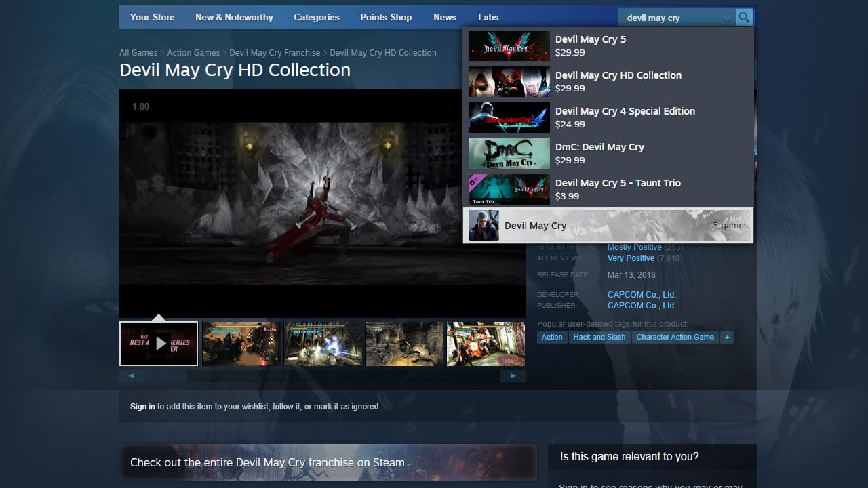Image resolution: width=868 pixels, height=488 pixels.
Task: Click the Dante avatar in the franchise result row
Action: tap(483, 225)
